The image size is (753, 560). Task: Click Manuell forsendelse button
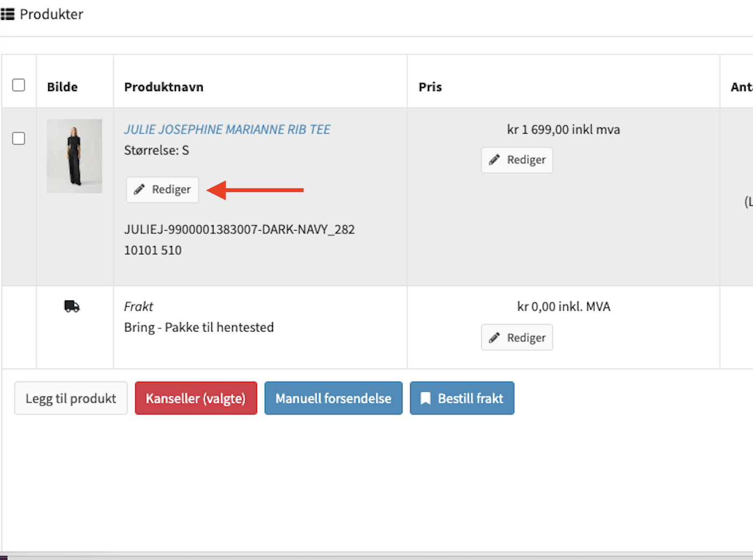click(333, 399)
